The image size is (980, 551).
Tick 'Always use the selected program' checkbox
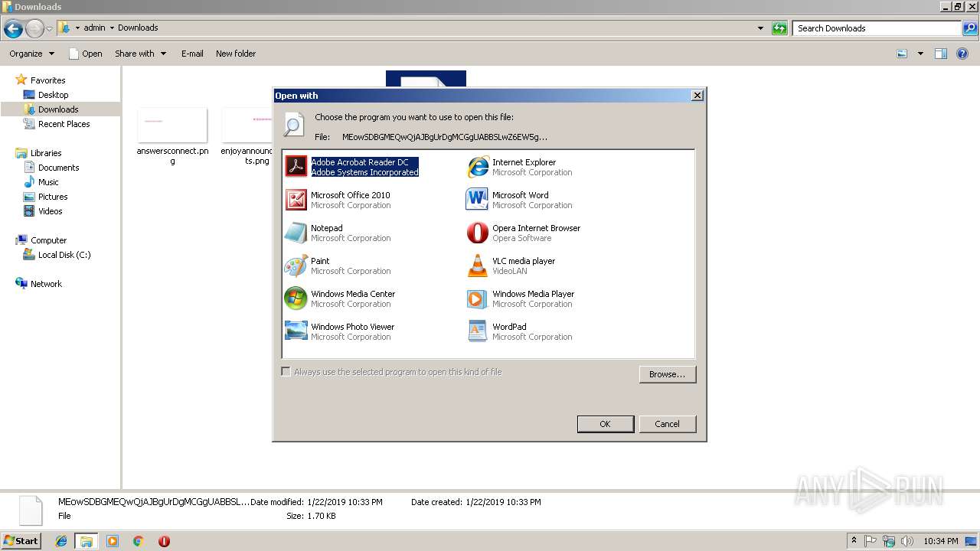click(286, 372)
